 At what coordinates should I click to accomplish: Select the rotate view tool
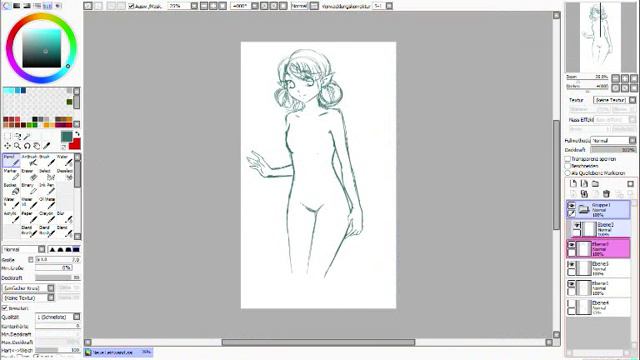27,146
